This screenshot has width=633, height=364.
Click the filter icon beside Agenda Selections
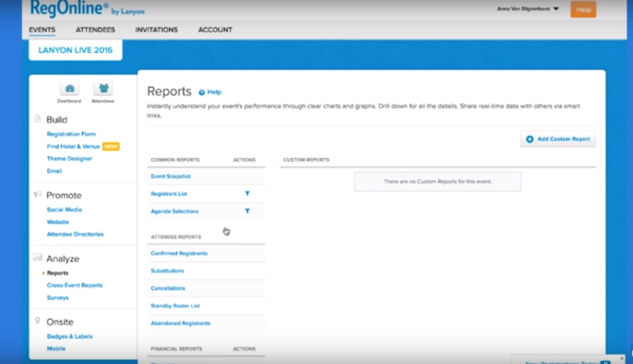point(247,211)
